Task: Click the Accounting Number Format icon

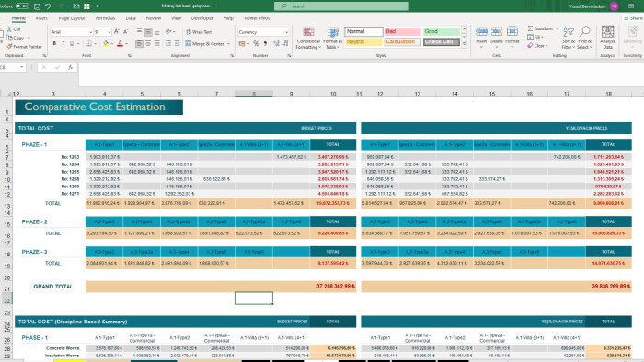Action: 242,43
